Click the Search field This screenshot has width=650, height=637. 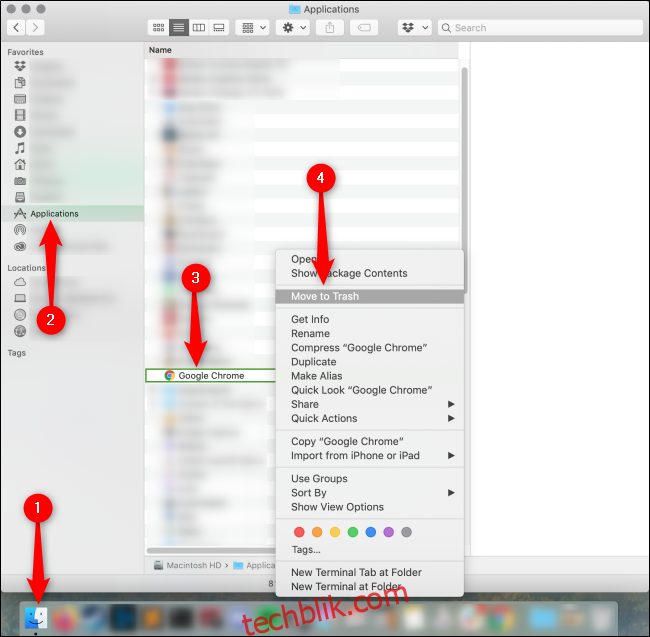click(541, 28)
